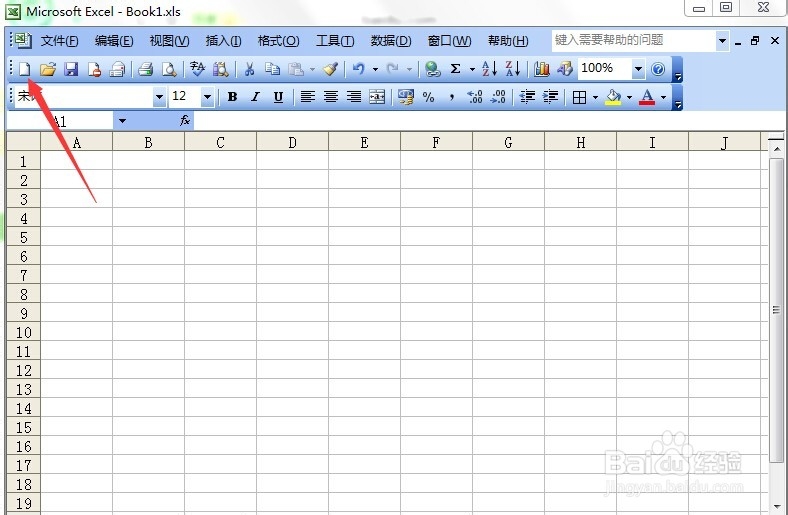
Task: Apply currency style
Action: pyautogui.click(x=405, y=96)
